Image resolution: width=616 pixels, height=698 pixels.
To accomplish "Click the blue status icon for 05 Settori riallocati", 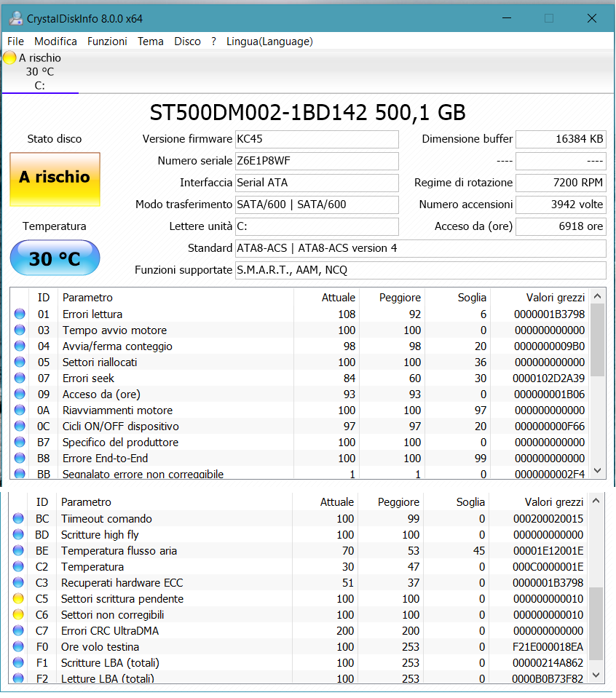I will tap(20, 362).
